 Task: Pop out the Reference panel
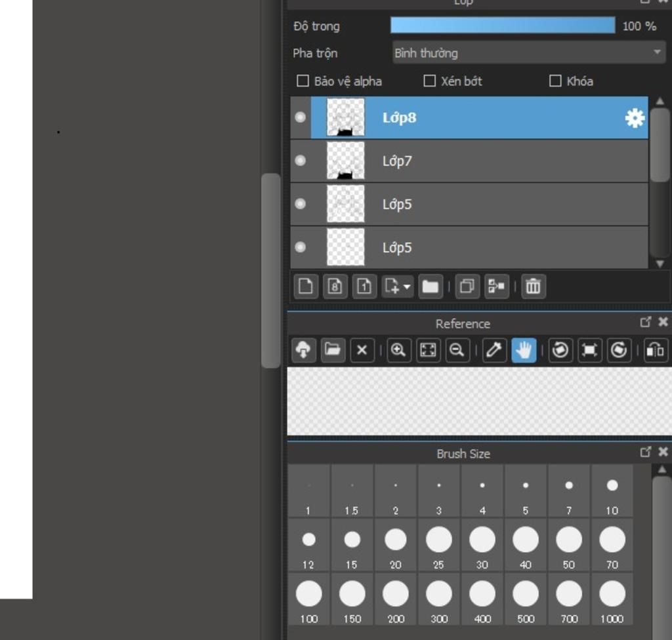tap(646, 322)
